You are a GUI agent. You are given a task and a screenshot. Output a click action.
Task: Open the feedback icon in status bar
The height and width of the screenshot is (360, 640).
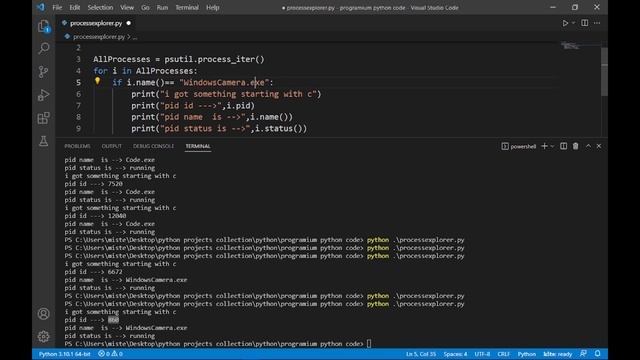583,354
